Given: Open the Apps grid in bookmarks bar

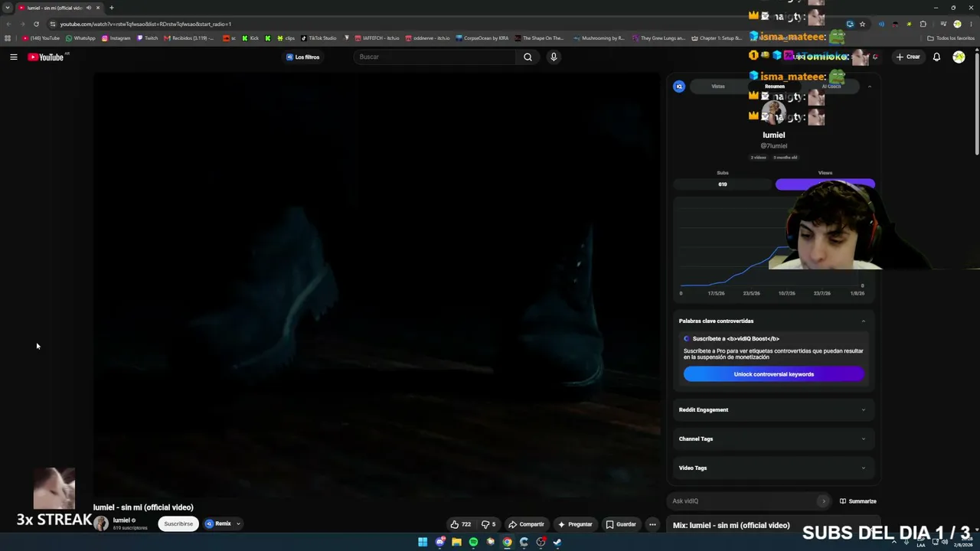Looking at the screenshot, I should tap(8, 38).
